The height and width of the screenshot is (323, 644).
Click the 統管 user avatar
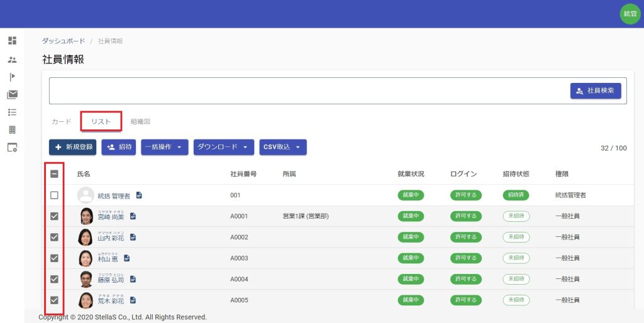[630, 14]
